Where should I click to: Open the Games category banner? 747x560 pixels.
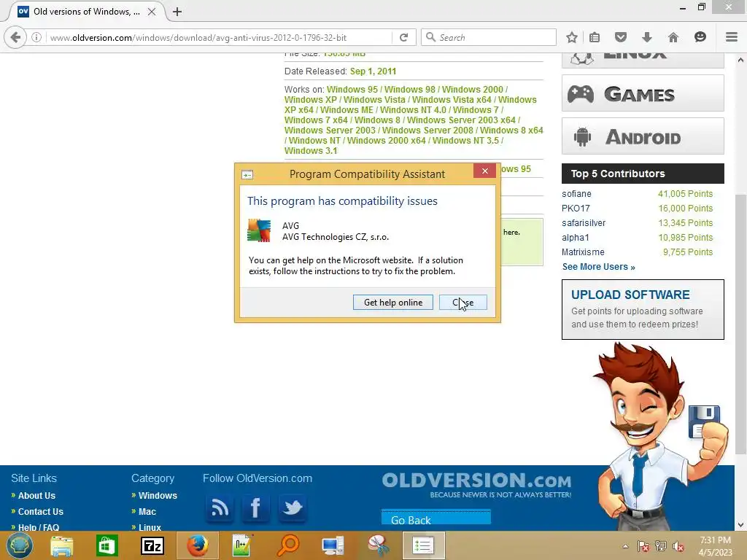pyautogui.click(x=643, y=93)
